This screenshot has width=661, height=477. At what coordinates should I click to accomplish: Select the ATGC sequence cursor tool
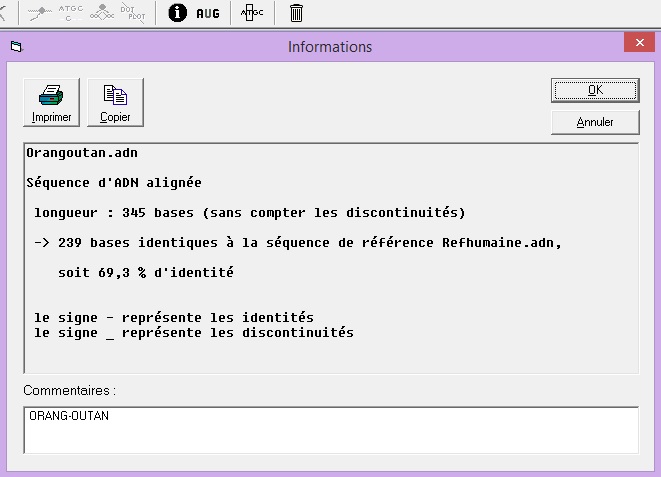coord(253,13)
